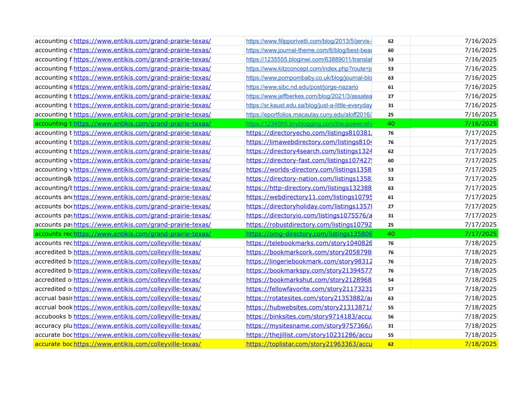
Task: Open entikis grand-prairie link in sibc.nd.edu row
Action: (142, 87)
